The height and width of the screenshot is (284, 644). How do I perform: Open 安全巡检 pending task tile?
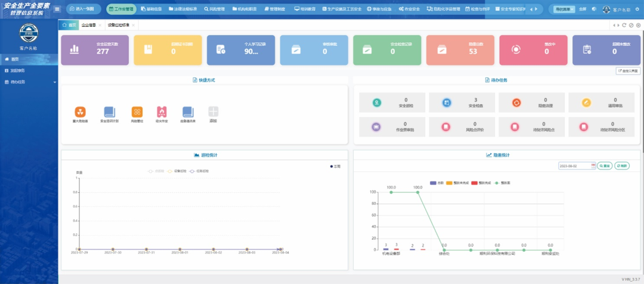(392, 102)
